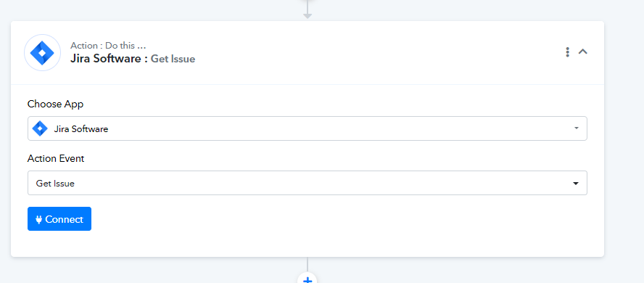644x283 pixels.
Task: Click the Connect button
Action: (59, 219)
